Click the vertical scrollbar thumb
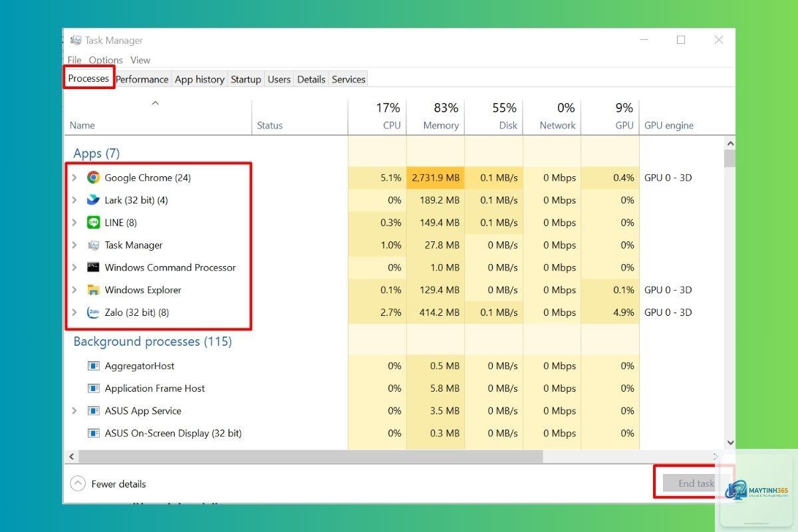 [x=730, y=158]
